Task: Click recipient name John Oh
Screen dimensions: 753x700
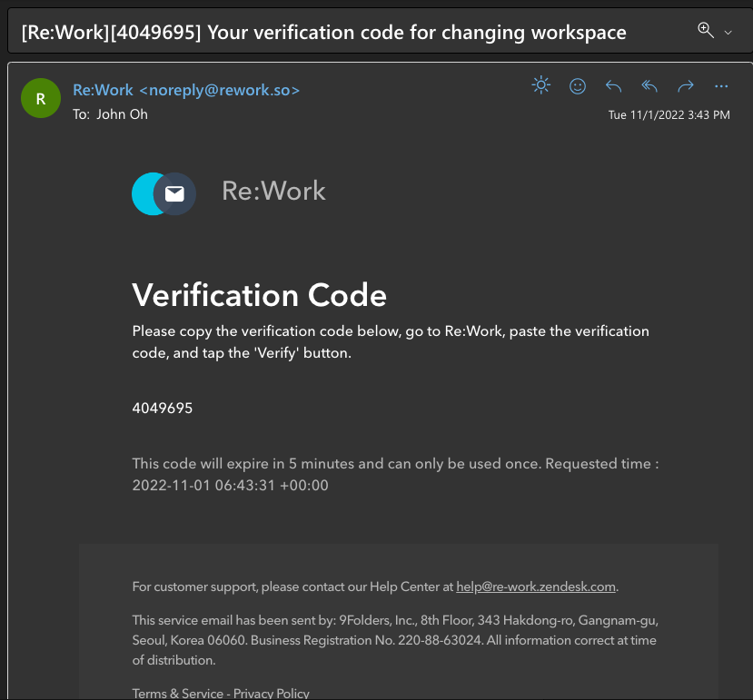Action: tap(122, 114)
